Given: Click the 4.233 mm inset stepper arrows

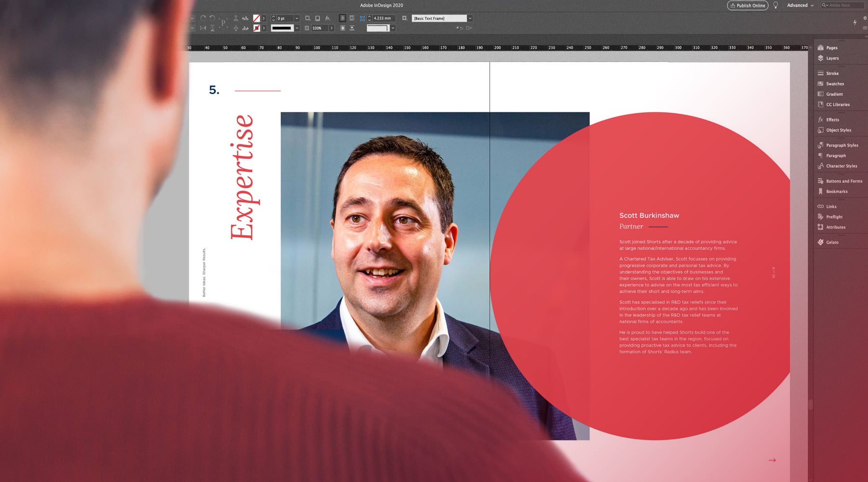Looking at the screenshot, I should click(x=369, y=18).
